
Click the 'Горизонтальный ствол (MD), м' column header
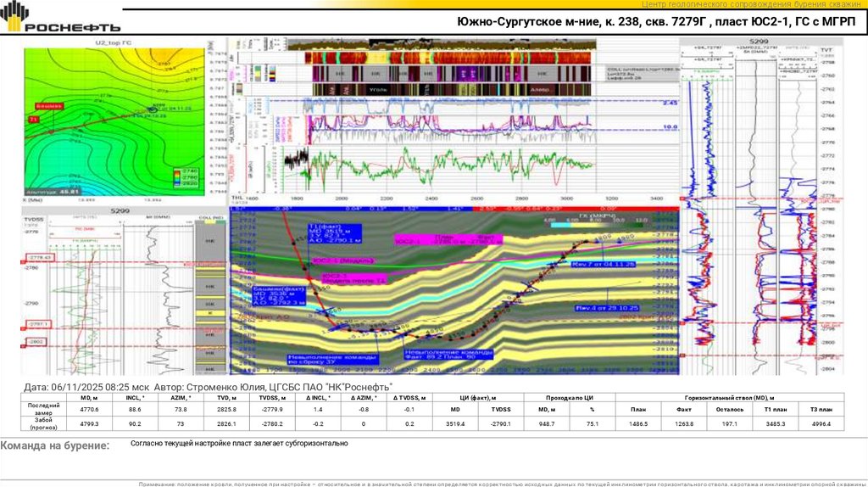(730, 398)
